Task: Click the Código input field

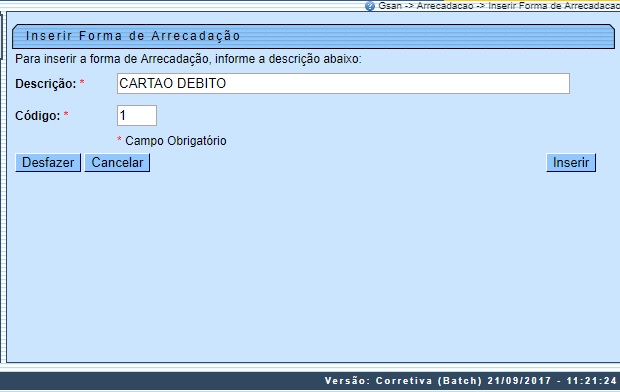Action: [x=137, y=116]
